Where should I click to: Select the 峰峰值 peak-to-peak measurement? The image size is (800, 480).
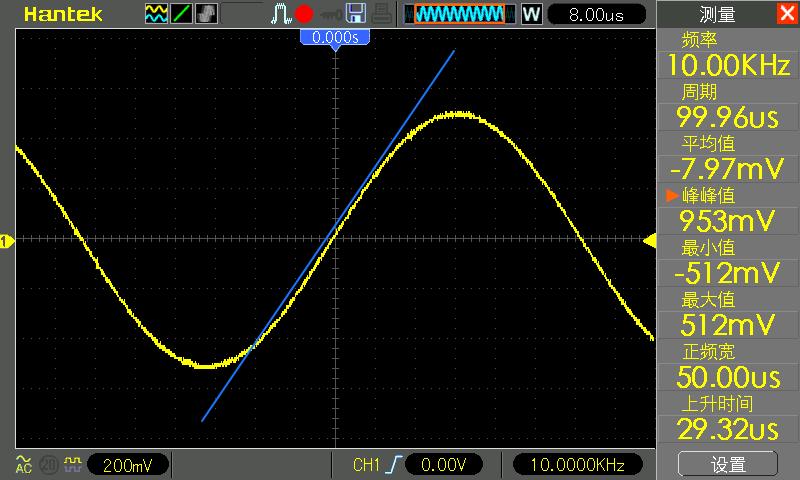tap(708, 195)
